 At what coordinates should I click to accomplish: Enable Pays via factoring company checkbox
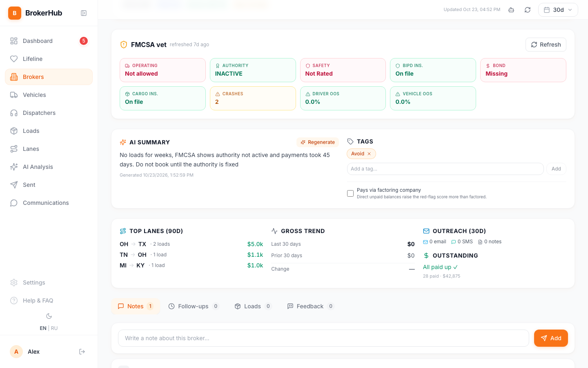point(350,193)
